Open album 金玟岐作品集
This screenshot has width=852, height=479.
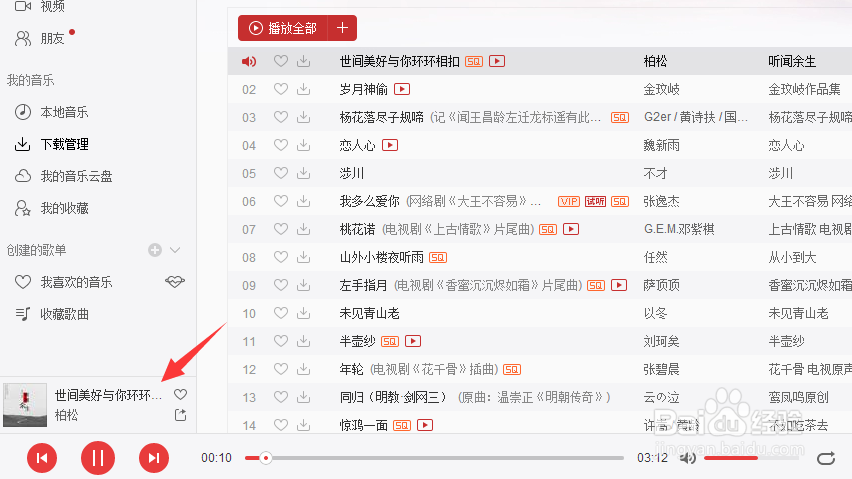point(804,89)
